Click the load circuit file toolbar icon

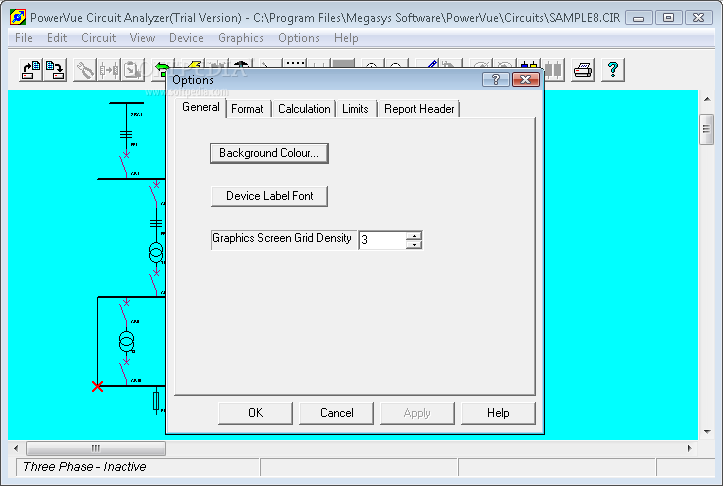point(31,70)
